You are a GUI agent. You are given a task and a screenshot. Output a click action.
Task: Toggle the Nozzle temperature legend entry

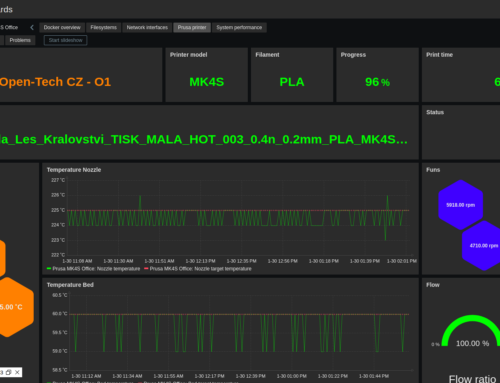click(94, 269)
